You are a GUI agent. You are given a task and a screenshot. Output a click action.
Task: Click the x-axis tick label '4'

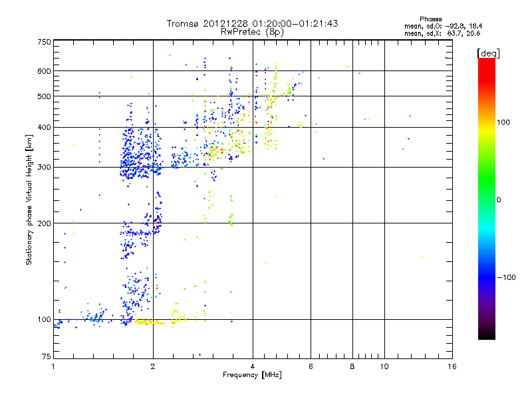click(x=253, y=366)
